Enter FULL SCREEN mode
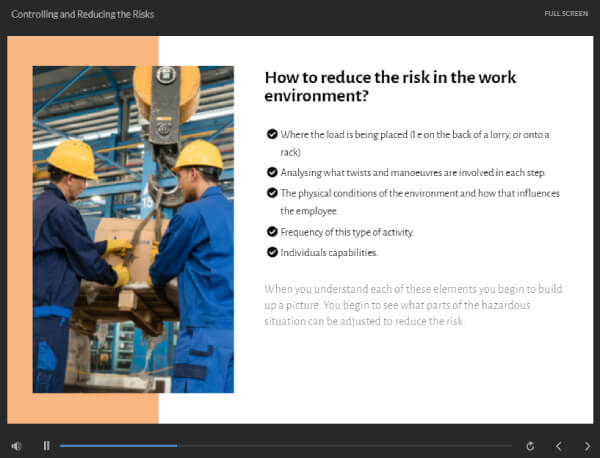The image size is (600, 458). 566,14
